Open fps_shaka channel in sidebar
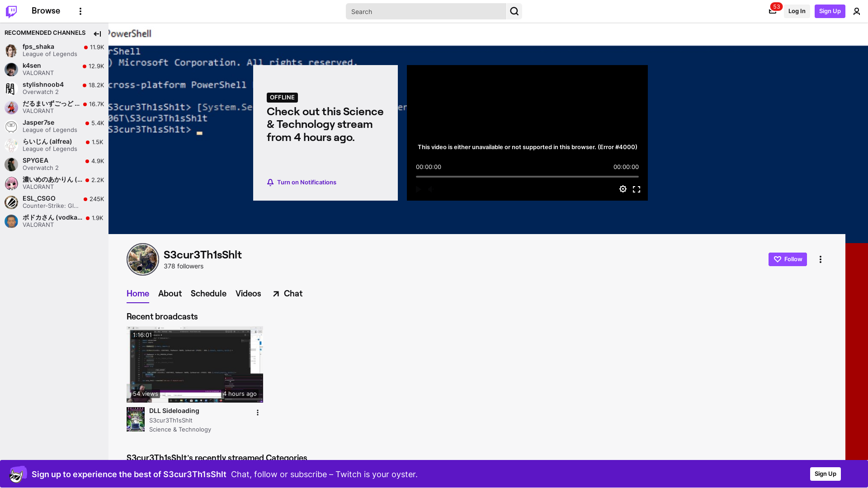 pos(54,50)
